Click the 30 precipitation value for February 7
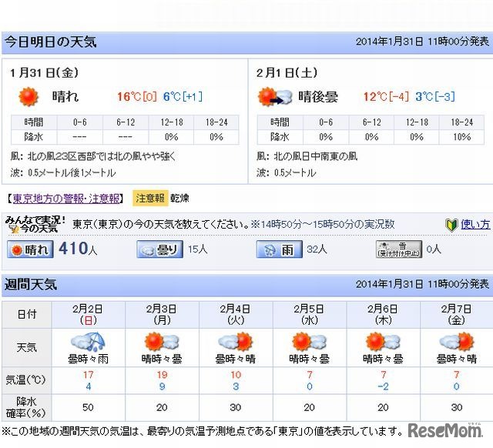 [x=457, y=407]
